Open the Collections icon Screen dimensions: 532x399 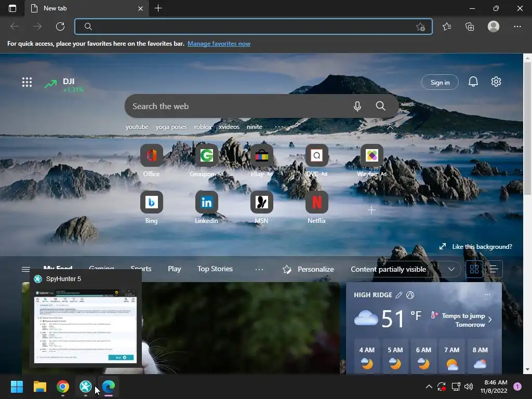click(x=470, y=26)
